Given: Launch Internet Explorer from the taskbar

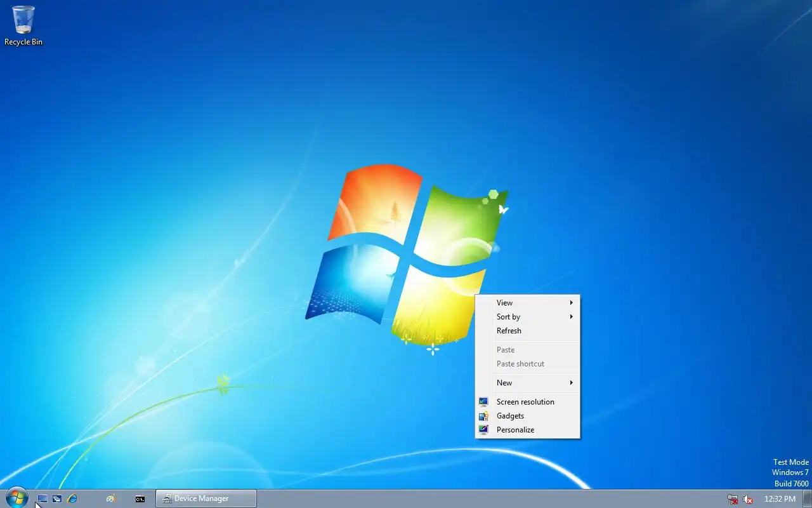Looking at the screenshot, I should (x=72, y=499).
